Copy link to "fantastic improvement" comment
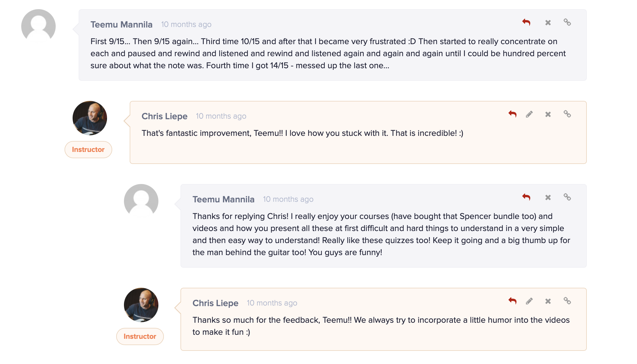637x364 pixels. (x=567, y=114)
